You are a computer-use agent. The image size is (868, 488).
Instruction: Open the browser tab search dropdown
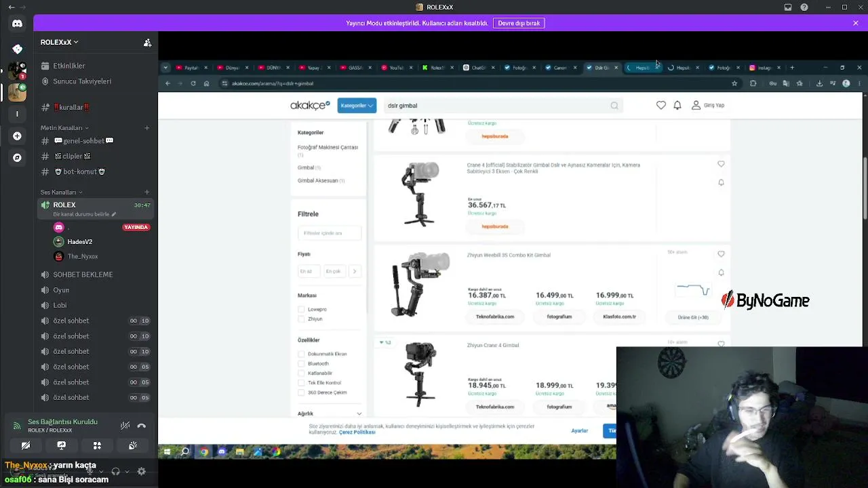pyautogui.click(x=165, y=68)
